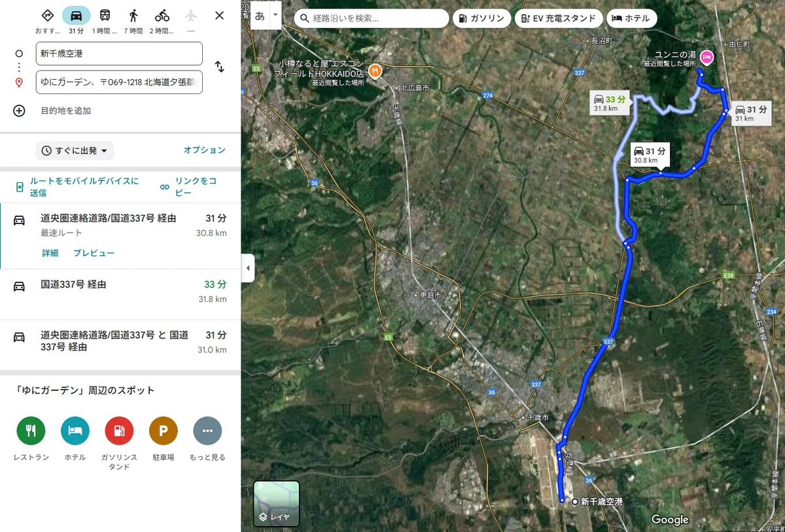Image resolution: width=785 pixels, height=532 pixels.
Task: Open the レイヤ map layers thumbnail
Action: pyautogui.click(x=277, y=504)
